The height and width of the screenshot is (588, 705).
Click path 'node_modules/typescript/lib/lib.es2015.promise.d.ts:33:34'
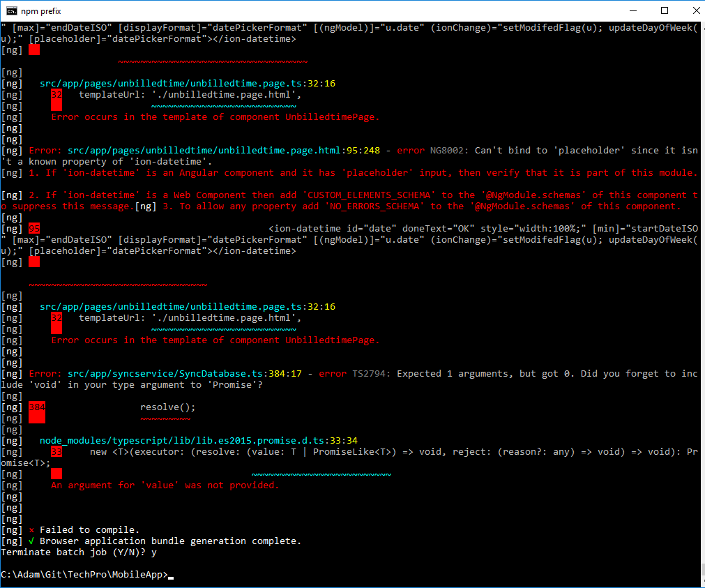pos(199,441)
